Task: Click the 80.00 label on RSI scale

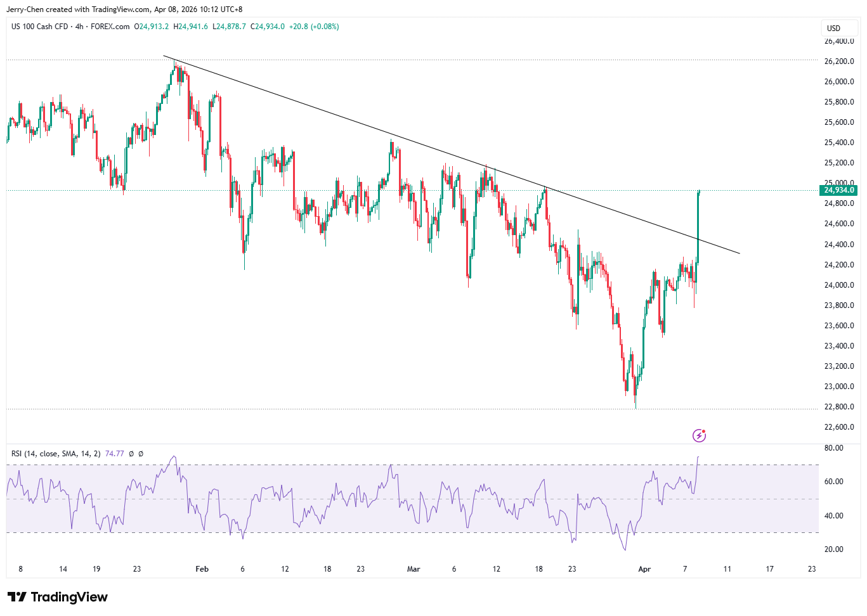Action: pos(833,448)
